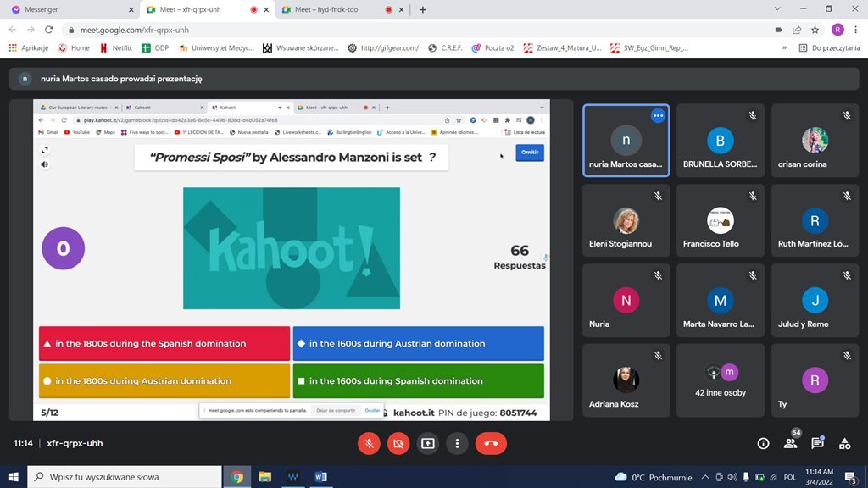Expand the Chrome tab search chevron
This screenshot has width=868, height=488.
tap(777, 8)
